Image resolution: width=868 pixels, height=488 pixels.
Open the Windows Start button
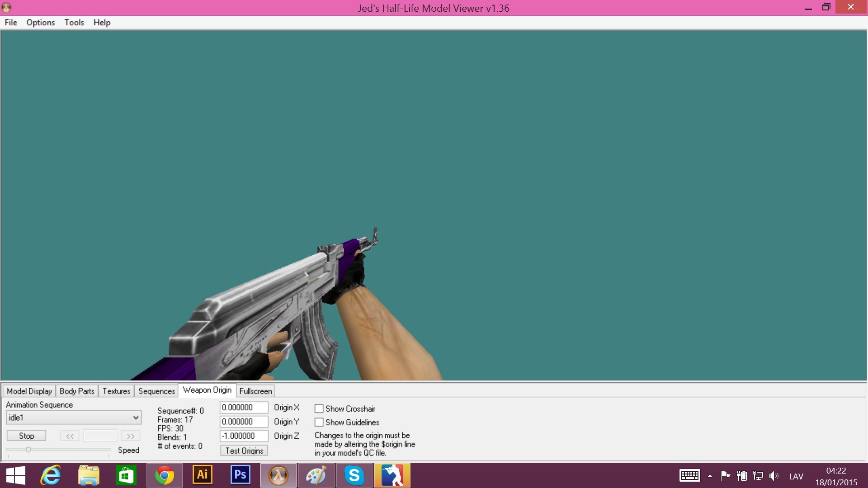(x=16, y=475)
